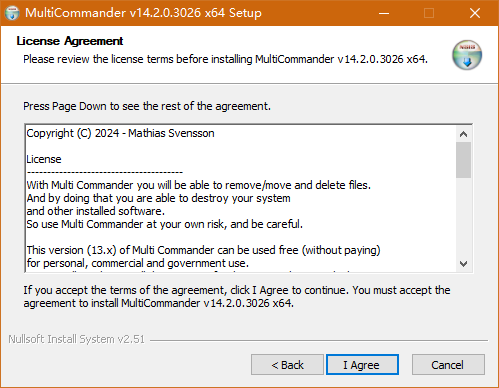Click the license scrollbar up arrow

pos(463,134)
